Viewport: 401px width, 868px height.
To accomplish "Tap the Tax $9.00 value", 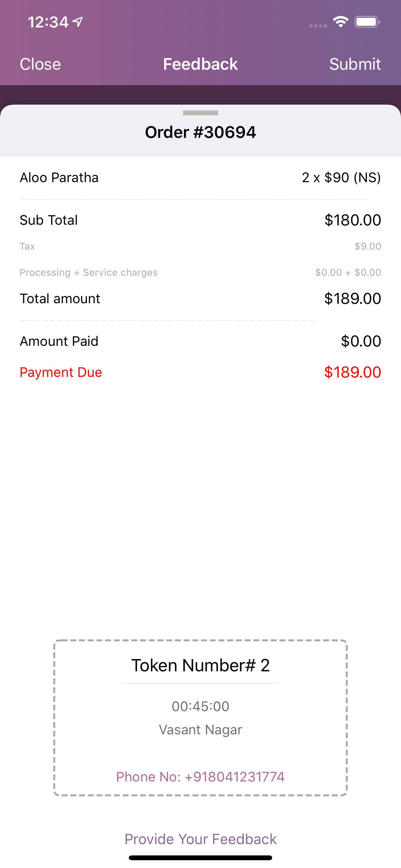I will point(368,246).
